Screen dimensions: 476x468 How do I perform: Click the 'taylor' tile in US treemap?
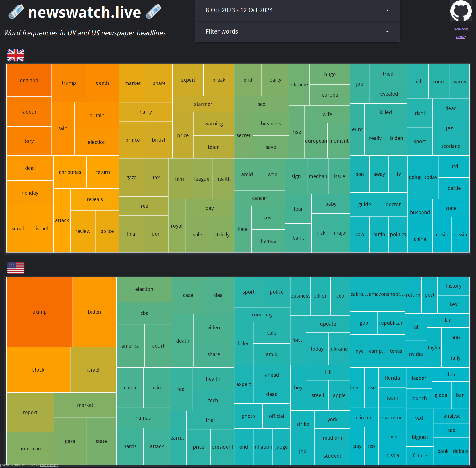click(x=434, y=348)
